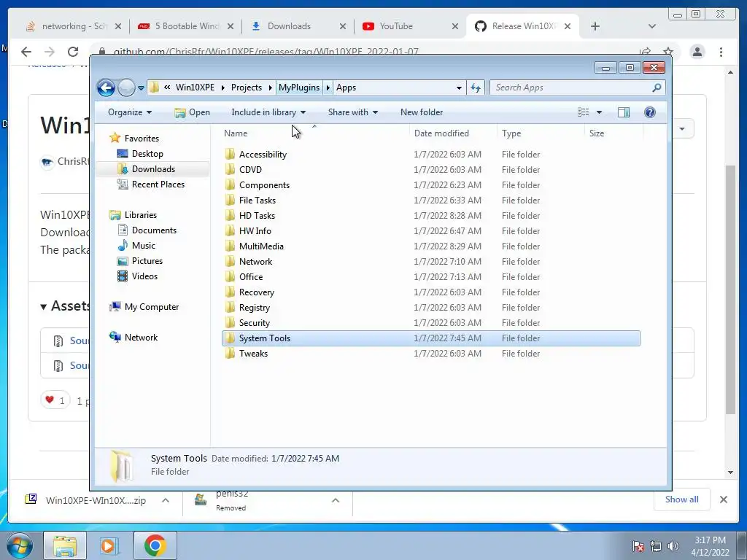Select the File Tasks folder icon
Viewport: 747px width, 560px height.
point(230,200)
